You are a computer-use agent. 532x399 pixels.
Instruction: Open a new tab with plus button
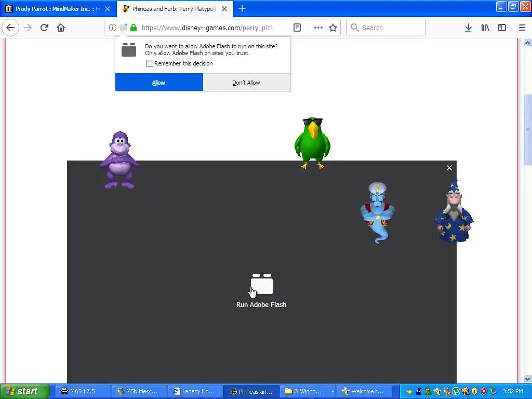242,8
